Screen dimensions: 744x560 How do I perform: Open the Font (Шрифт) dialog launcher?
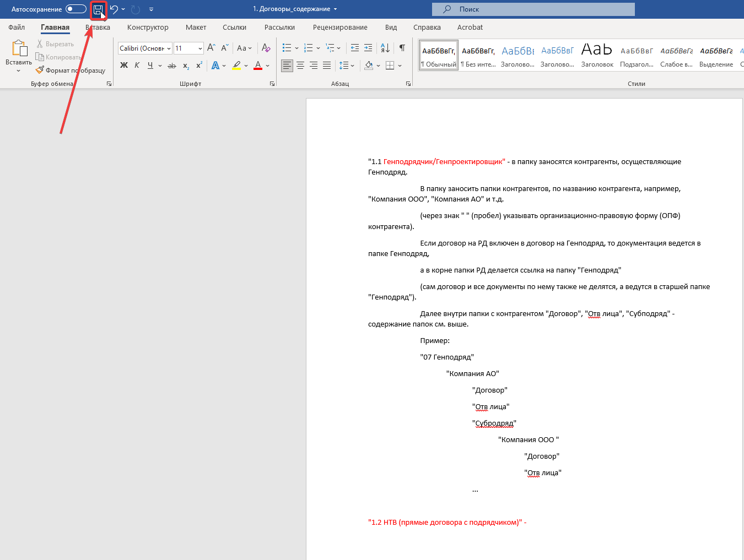[x=272, y=84]
